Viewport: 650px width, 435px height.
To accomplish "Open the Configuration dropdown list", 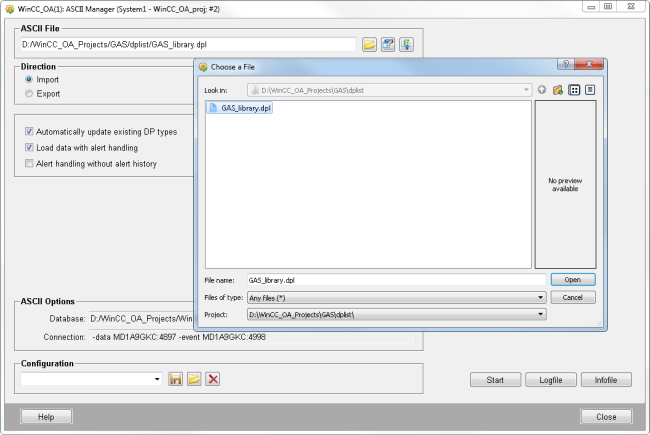I will click(x=157, y=379).
